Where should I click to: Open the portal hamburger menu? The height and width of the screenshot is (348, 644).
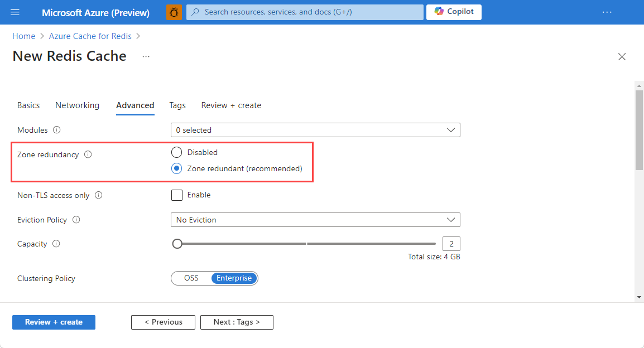(x=15, y=12)
